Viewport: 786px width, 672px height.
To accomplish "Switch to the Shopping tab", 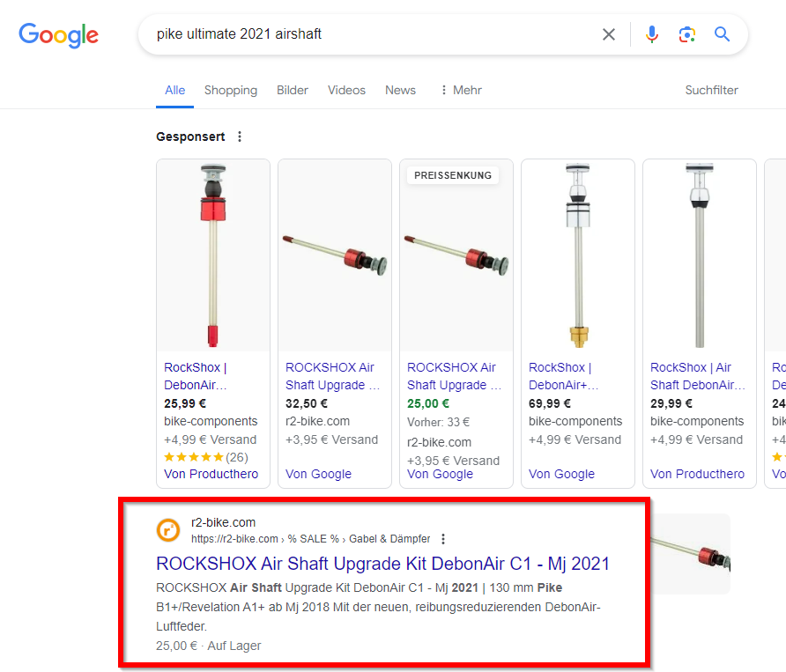I will pos(231,90).
